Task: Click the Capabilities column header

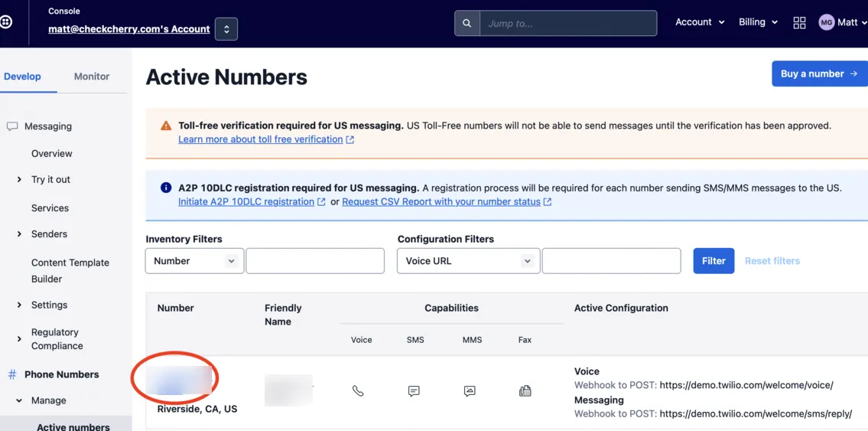Action: (x=452, y=308)
